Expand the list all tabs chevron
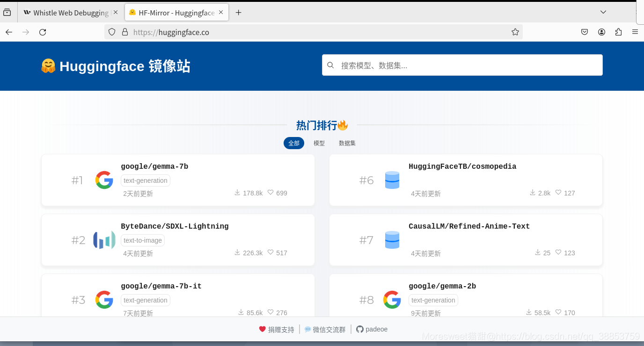This screenshot has height=346, width=644. coord(603,12)
